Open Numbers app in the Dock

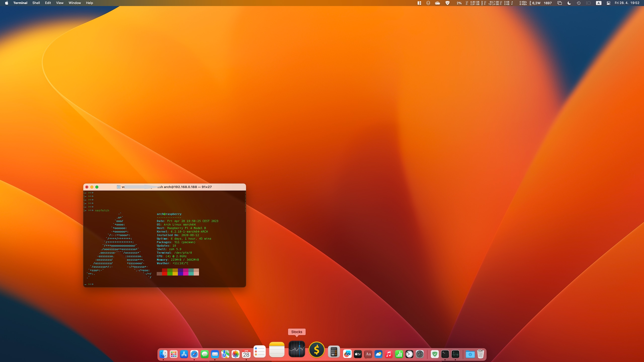pyautogui.click(x=399, y=354)
